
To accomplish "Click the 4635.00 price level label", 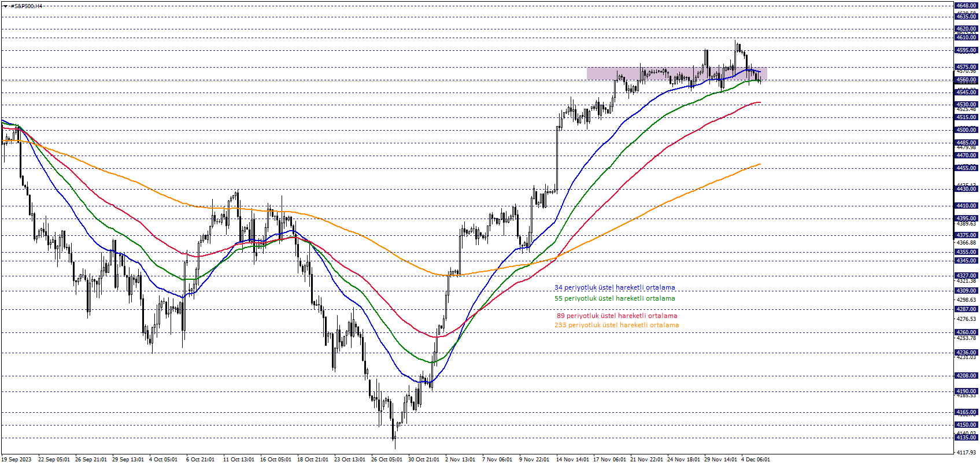I will point(966,17).
